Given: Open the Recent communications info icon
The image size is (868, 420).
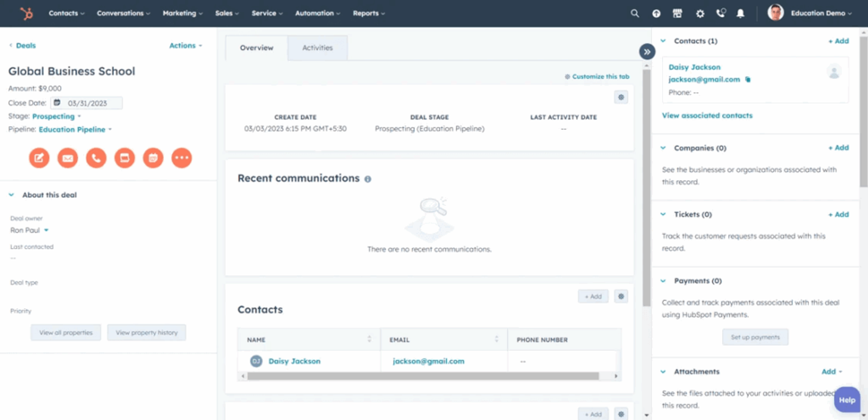Looking at the screenshot, I should [368, 179].
